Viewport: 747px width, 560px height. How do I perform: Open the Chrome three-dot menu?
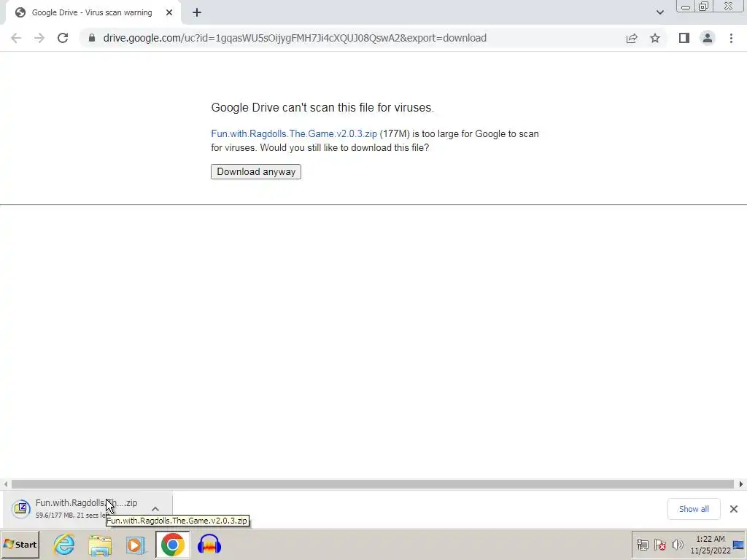pyautogui.click(x=731, y=38)
